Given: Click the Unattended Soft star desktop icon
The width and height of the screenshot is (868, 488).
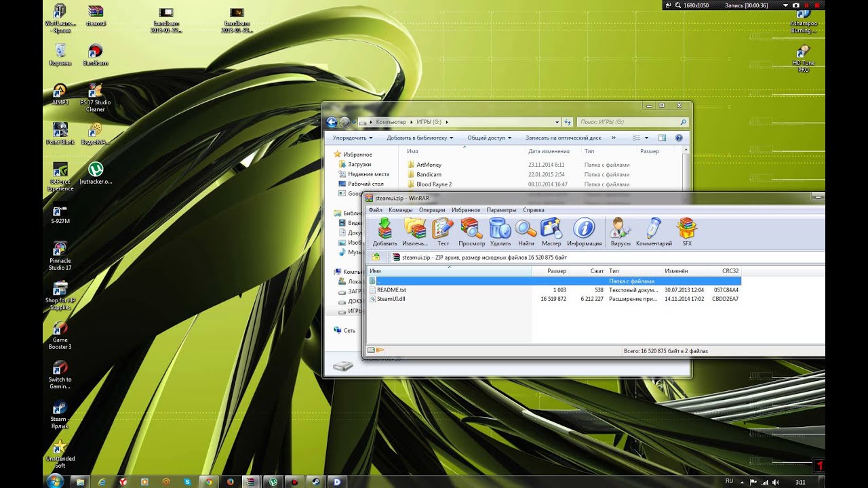Looking at the screenshot, I should tap(60, 454).
